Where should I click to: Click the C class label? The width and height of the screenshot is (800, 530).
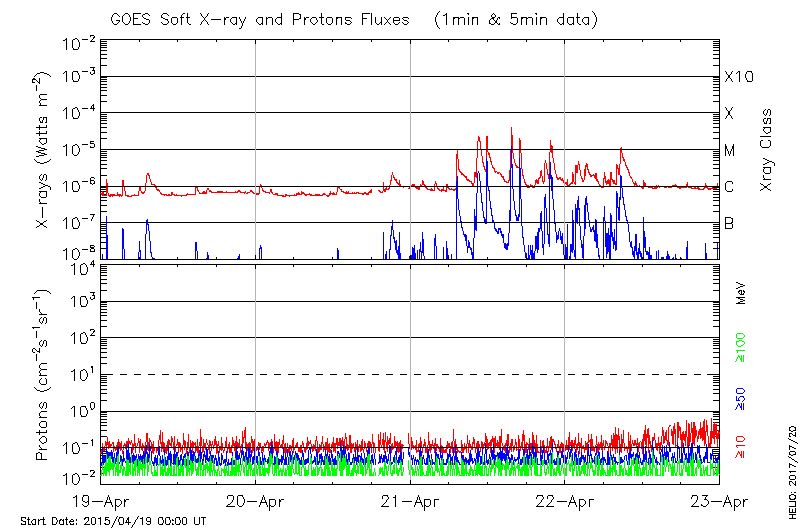729,187
